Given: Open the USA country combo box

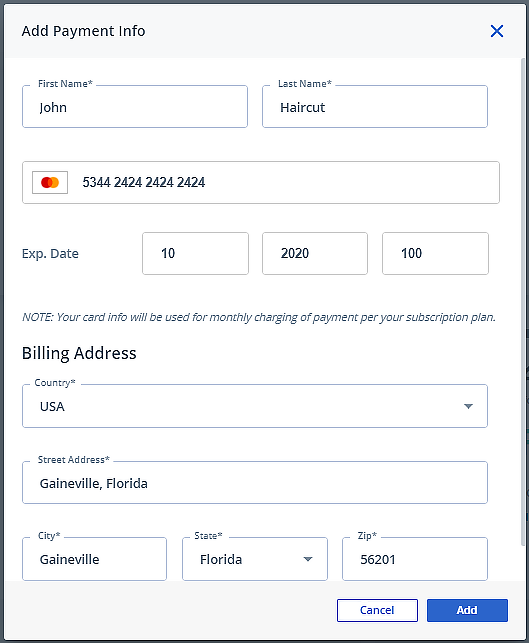Looking at the screenshot, I should click(255, 406).
